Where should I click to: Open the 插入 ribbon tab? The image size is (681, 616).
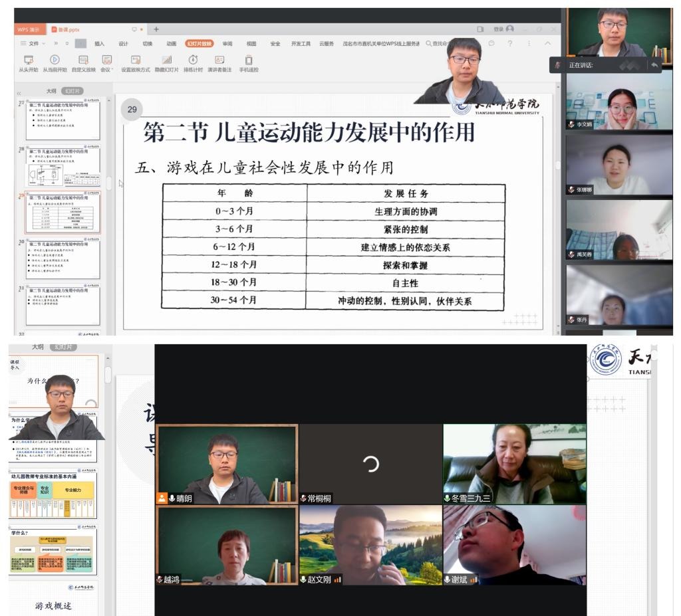[x=99, y=43]
